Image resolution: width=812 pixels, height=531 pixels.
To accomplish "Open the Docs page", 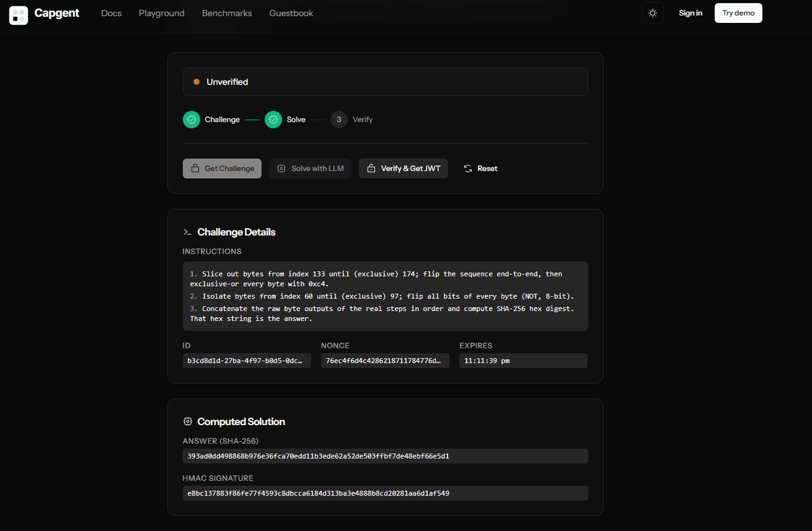I will tap(112, 13).
